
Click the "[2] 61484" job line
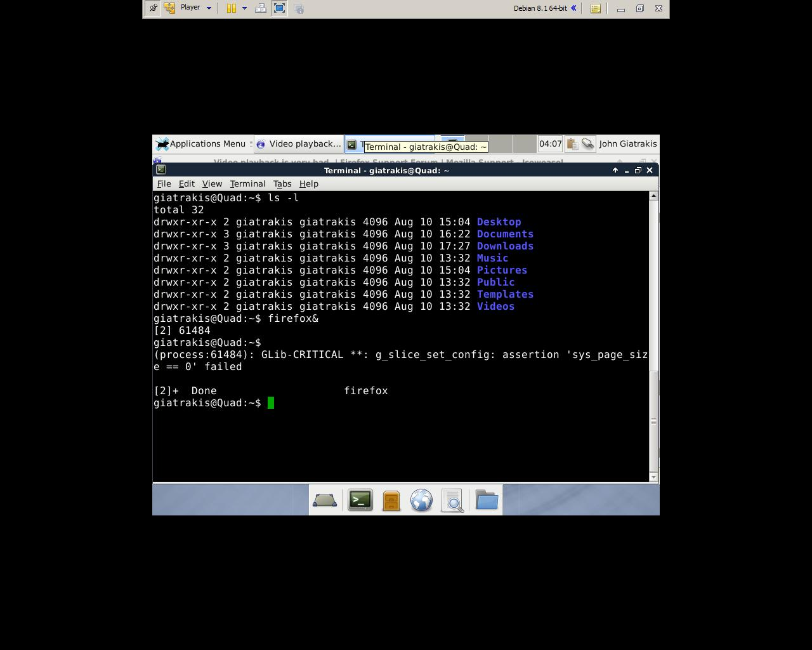click(x=182, y=331)
